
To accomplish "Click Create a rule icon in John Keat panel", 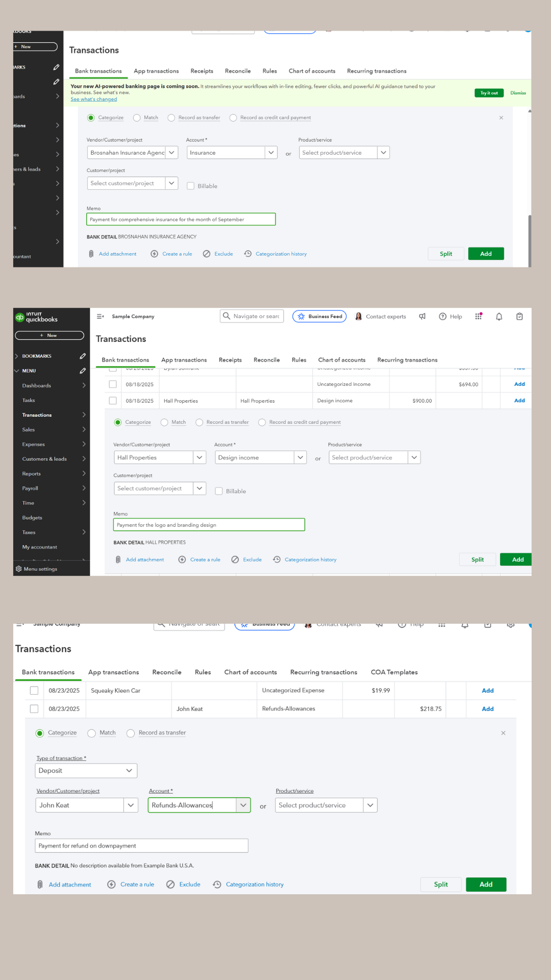I will (111, 885).
